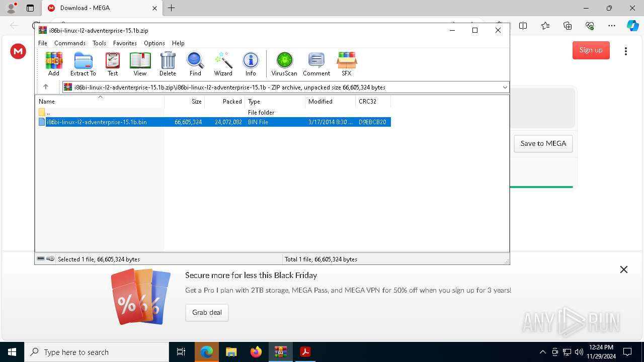Open Edge Browser essentials heart icon
This screenshot has height=362, width=644.
click(590, 26)
